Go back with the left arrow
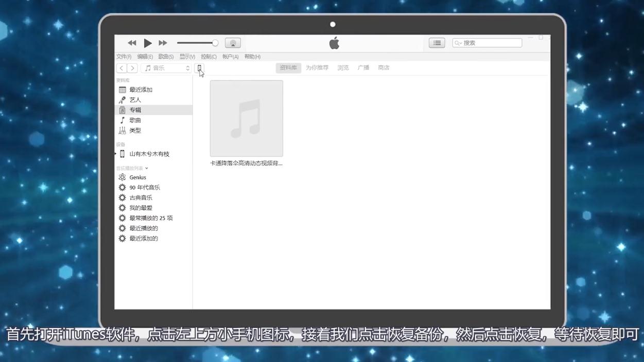644x362 pixels. (121, 68)
